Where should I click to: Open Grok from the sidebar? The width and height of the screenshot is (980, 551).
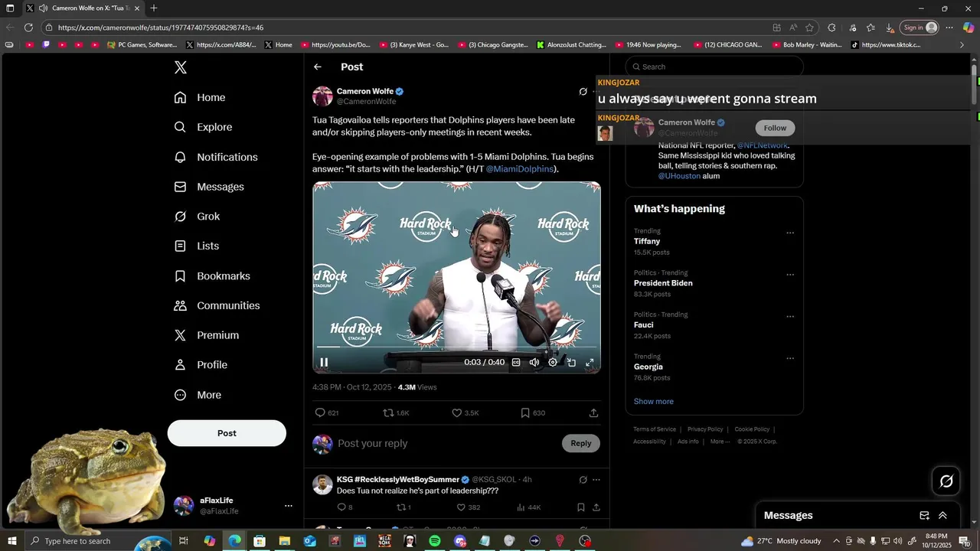pos(197,217)
